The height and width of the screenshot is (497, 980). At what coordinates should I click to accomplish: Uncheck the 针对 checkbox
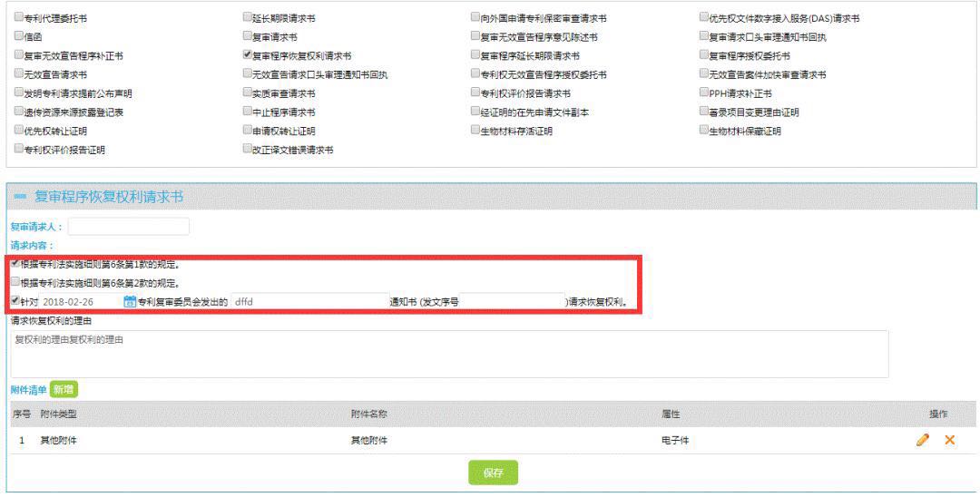(x=15, y=301)
